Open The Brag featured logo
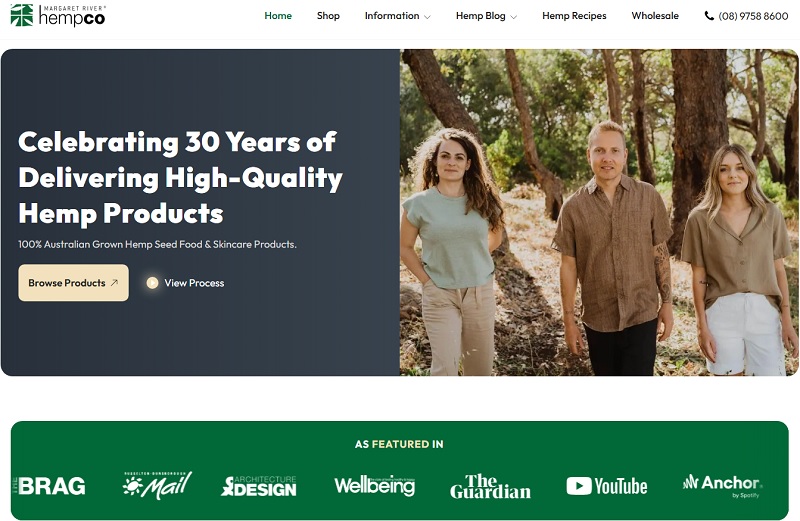Screen dimensions: 800x521 [x=49, y=486]
